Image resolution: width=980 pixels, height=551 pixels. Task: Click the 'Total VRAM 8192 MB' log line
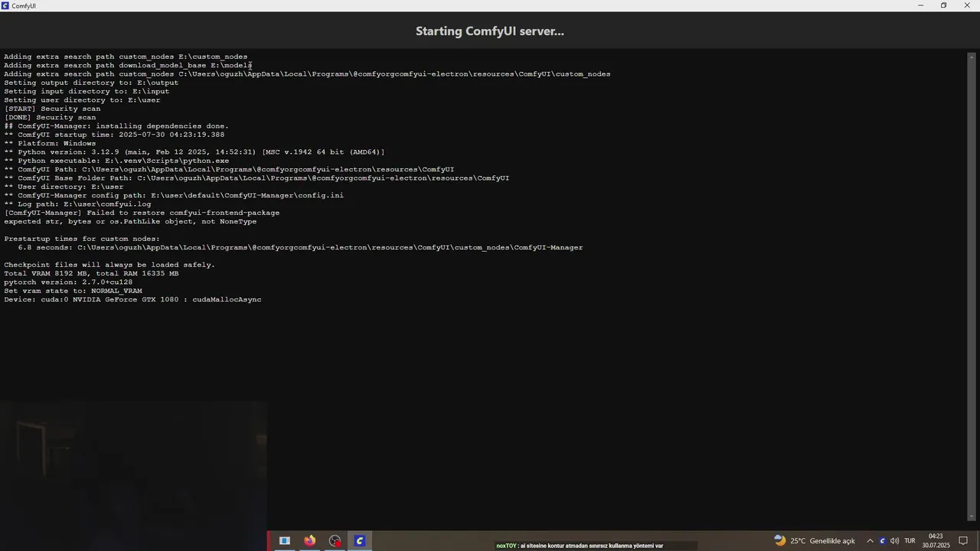(x=91, y=273)
